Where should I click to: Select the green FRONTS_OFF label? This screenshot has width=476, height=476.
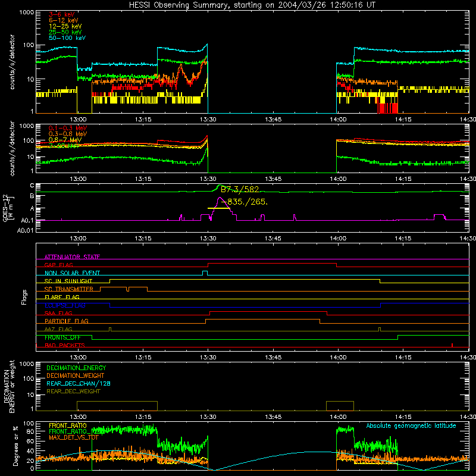click(62, 337)
